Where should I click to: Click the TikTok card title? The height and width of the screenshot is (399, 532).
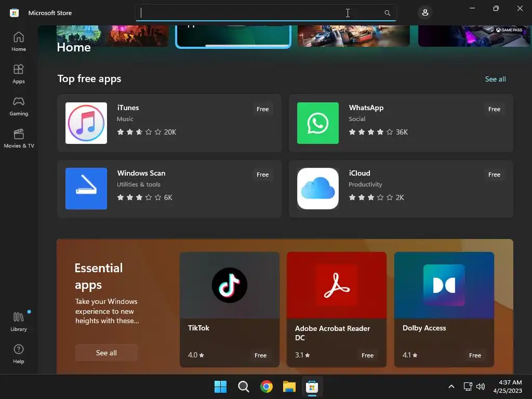click(198, 328)
